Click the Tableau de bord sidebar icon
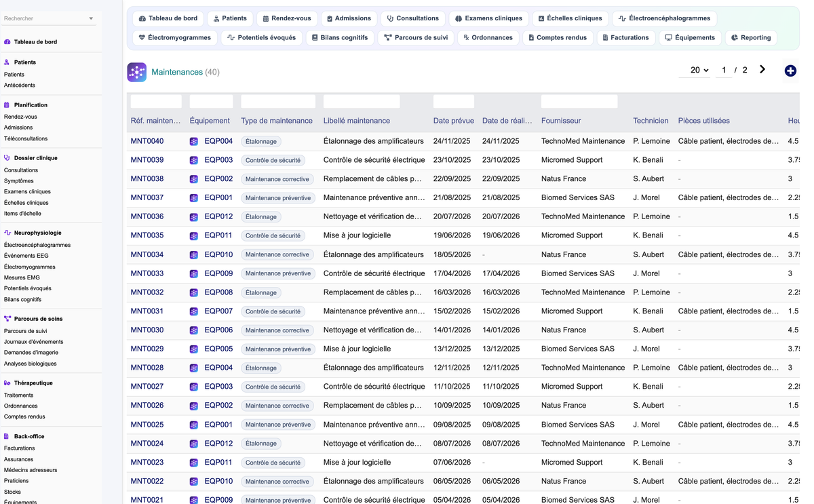The width and height of the screenshot is (814, 504). tap(7, 42)
